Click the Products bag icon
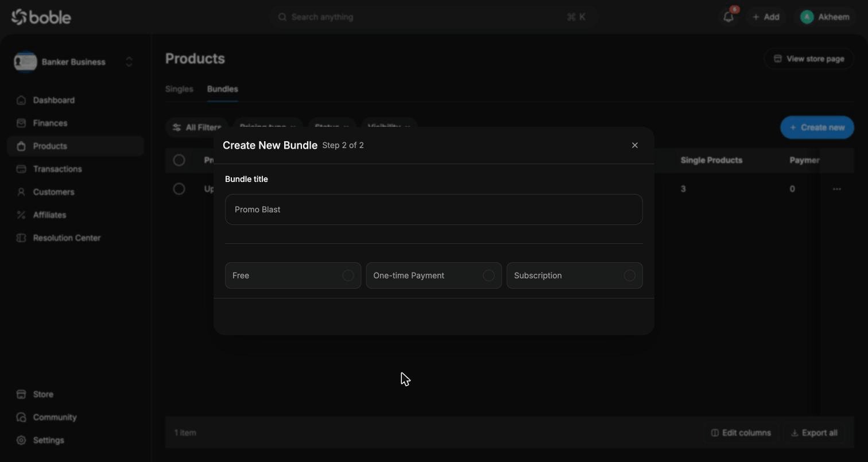 point(21,146)
